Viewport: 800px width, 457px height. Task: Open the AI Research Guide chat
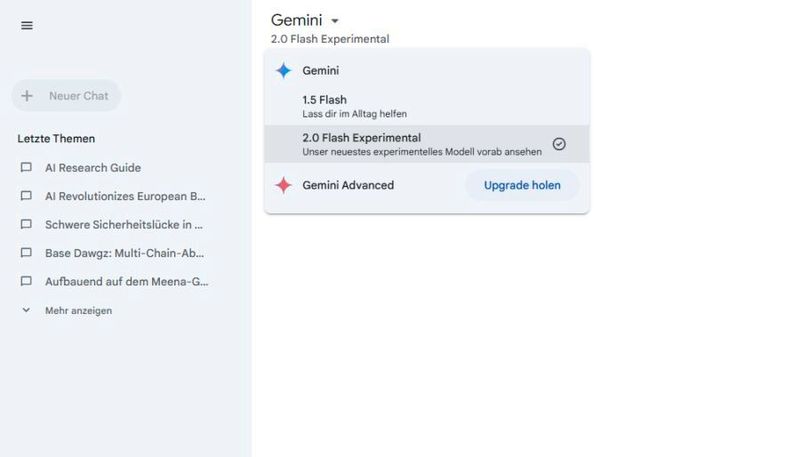click(x=93, y=168)
